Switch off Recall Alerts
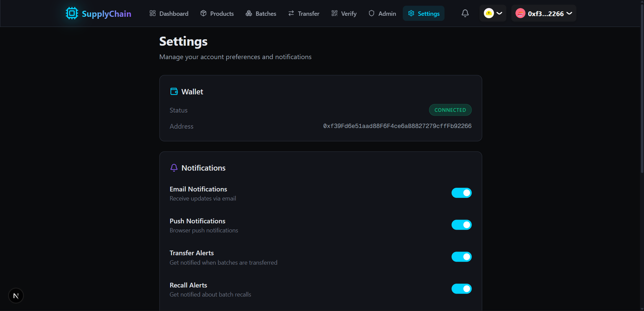Image resolution: width=644 pixels, height=311 pixels. point(461,288)
